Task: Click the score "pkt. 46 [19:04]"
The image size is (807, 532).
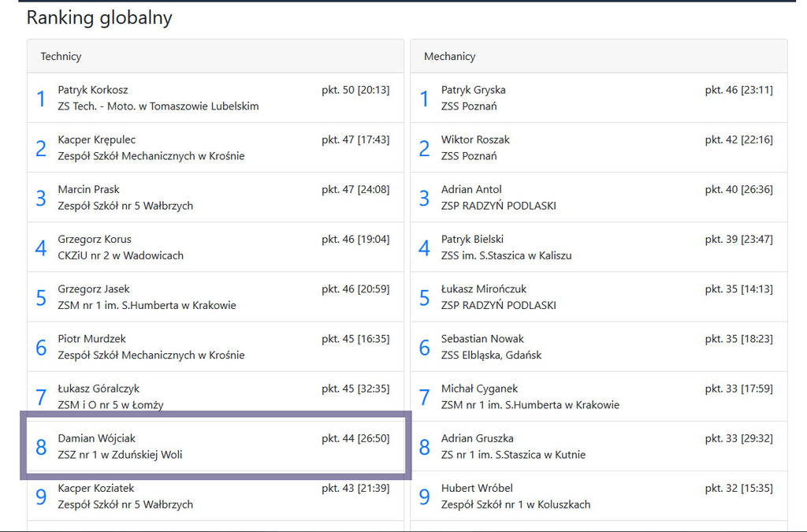Action: [355, 240]
